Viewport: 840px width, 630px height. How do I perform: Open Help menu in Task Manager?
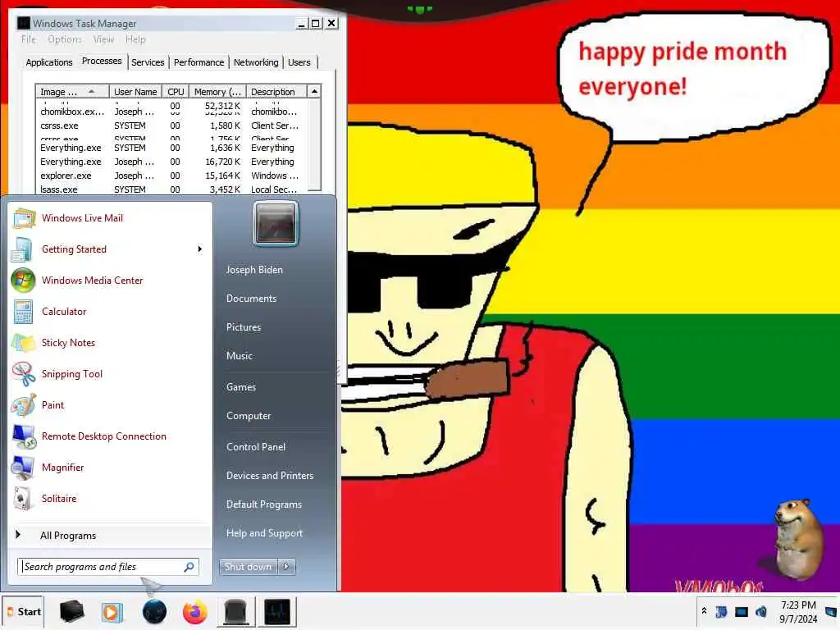click(x=135, y=39)
